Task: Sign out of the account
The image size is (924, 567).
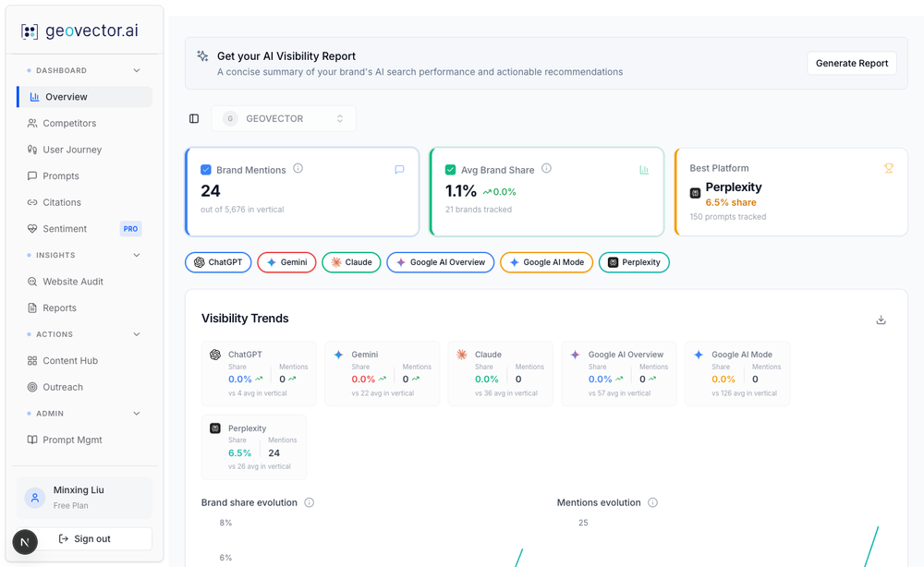Action: point(84,538)
